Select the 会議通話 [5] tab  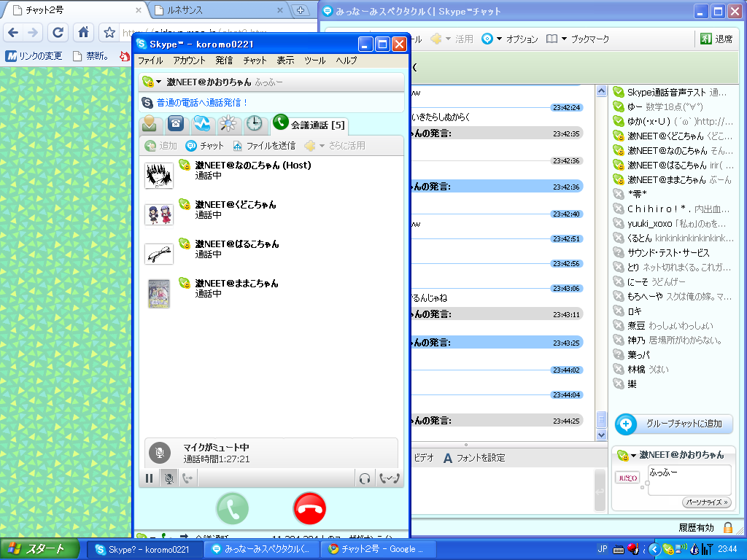click(x=309, y=125)
